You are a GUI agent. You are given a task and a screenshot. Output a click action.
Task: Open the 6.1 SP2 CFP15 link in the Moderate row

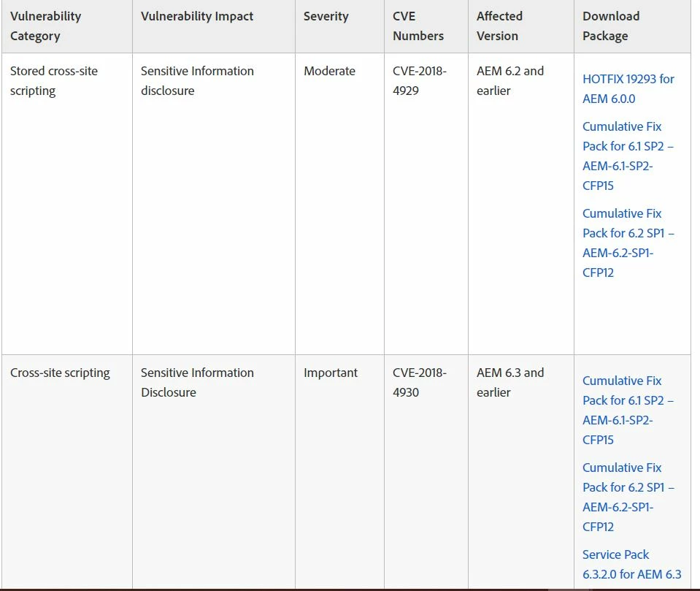click(628, 156)
